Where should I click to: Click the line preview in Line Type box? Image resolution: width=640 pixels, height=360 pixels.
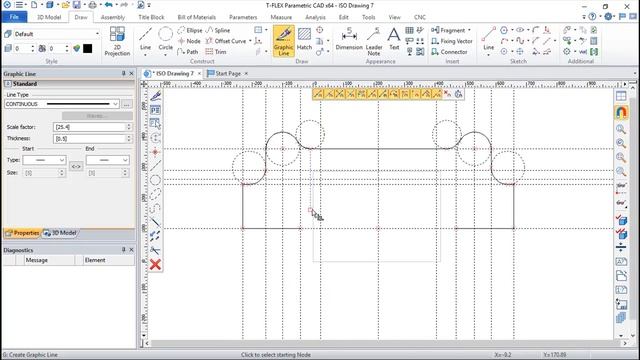click(x=78, y=104)
